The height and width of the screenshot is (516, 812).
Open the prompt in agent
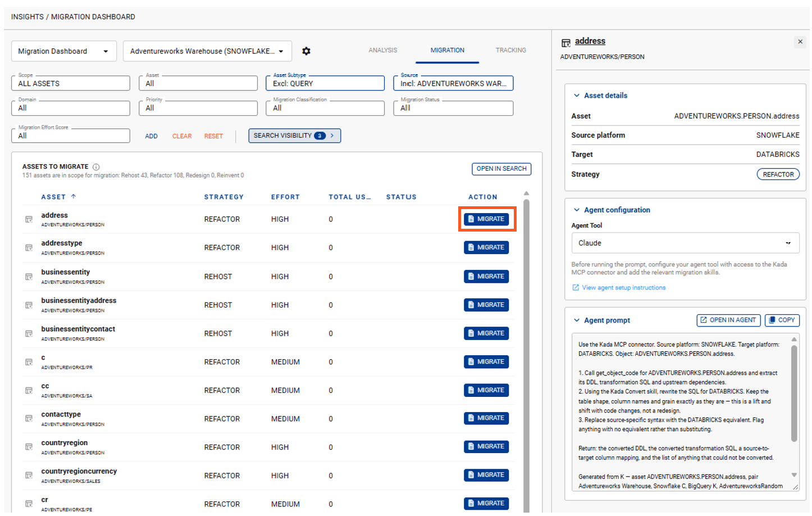728,320
